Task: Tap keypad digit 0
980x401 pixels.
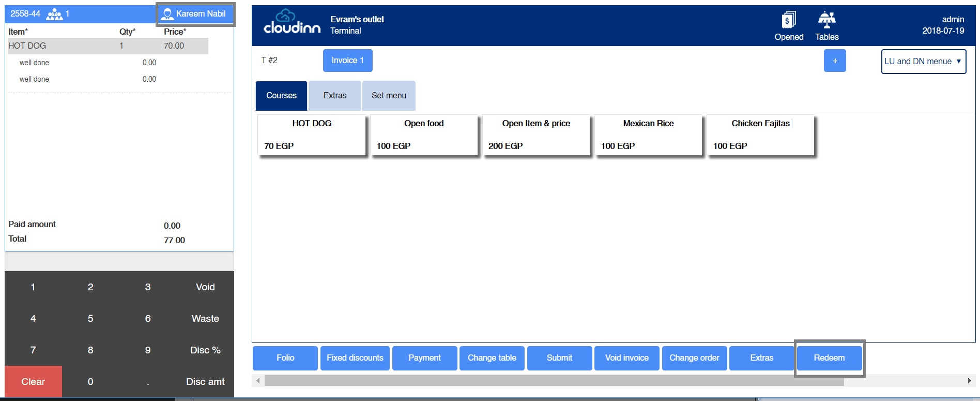Action: click(90, 382)
